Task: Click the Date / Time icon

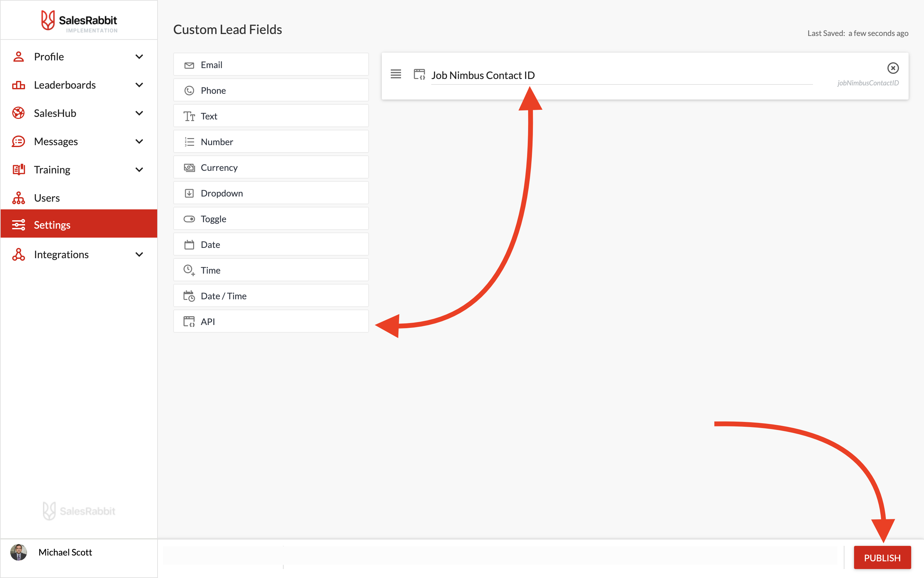Action: tap(189, 296)
